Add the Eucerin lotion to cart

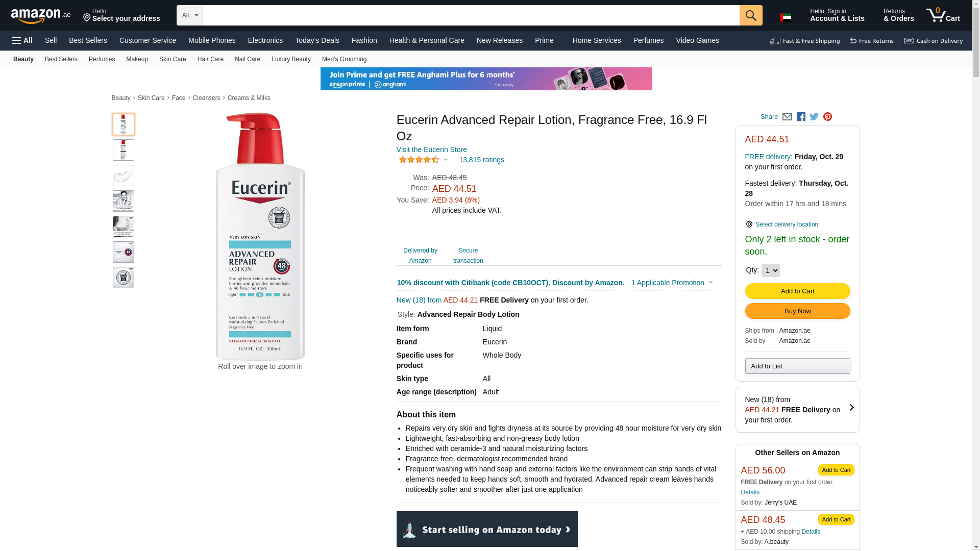(x=797, y=291)
